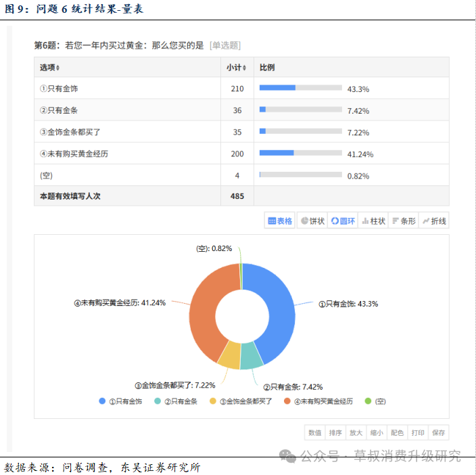Click the chart label ②只有金条: 7.42%
Image resolution: width=476 pixels, height=475 pixels.
293,387
